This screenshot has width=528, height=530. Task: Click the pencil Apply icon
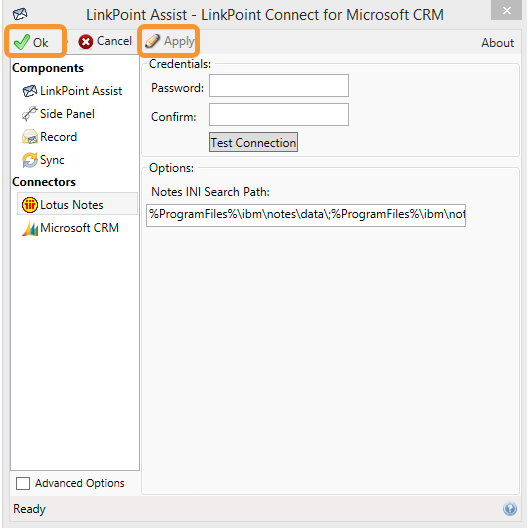coord(152,41)
